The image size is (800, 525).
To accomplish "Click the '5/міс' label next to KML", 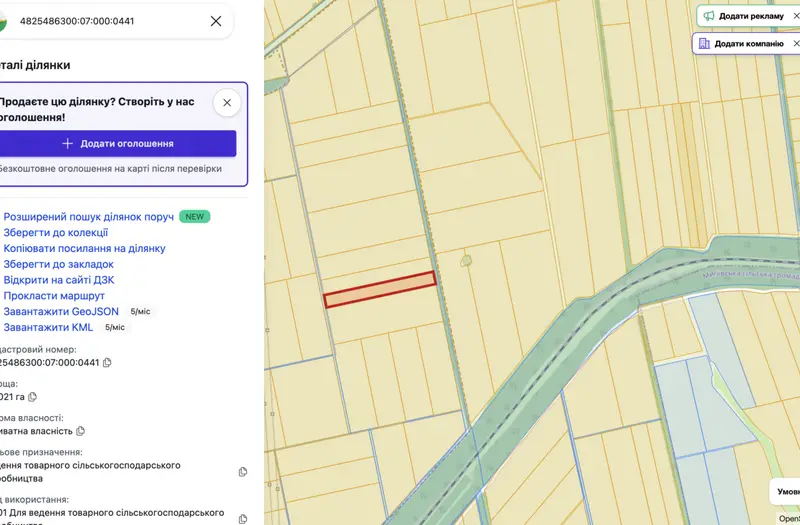I will point(115,328).
